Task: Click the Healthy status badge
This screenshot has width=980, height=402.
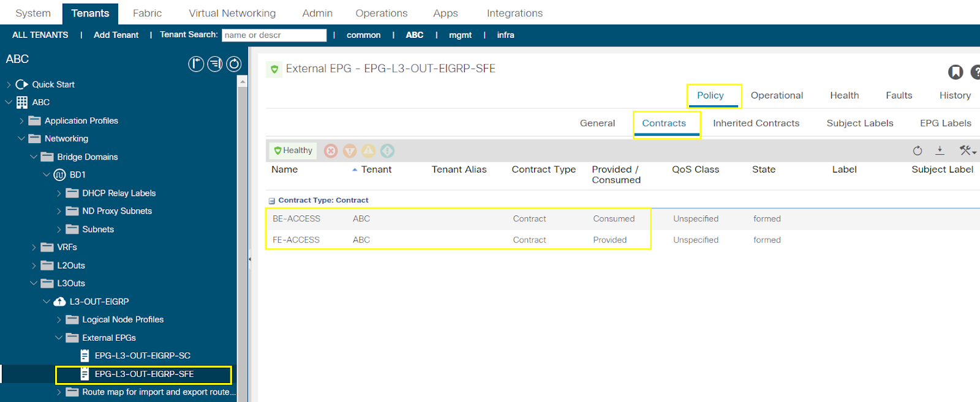Action: pyautogui.click(x=293, y=151)
